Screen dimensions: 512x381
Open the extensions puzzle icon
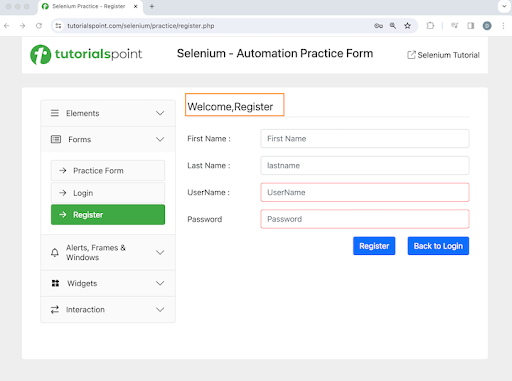tap(430, 26)
